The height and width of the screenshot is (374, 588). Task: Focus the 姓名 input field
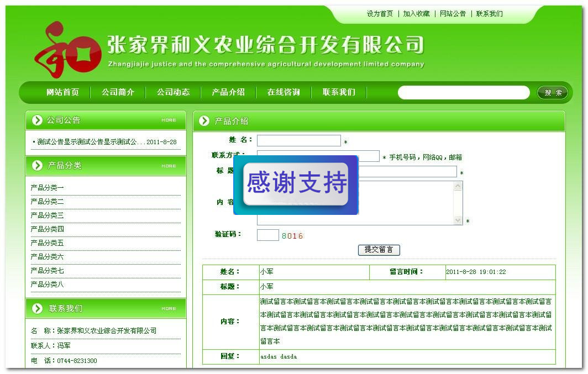point(299,140)
